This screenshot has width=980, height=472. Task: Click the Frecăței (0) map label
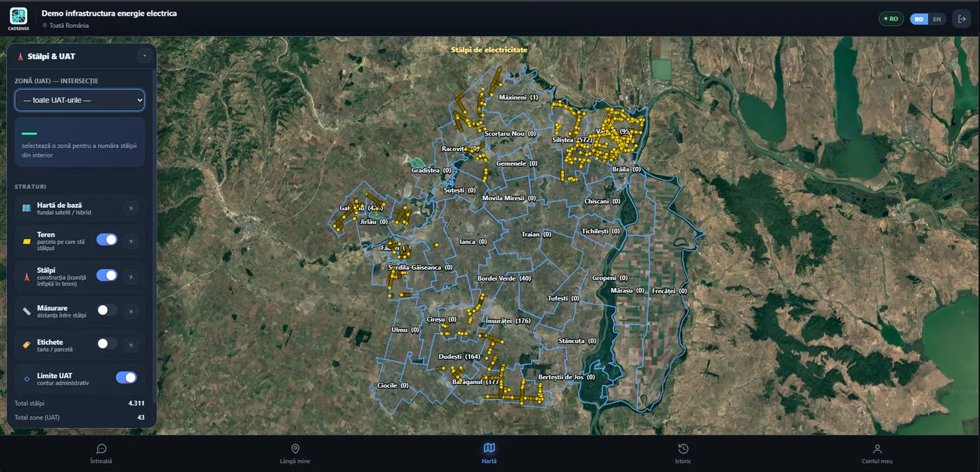[669, 291]
